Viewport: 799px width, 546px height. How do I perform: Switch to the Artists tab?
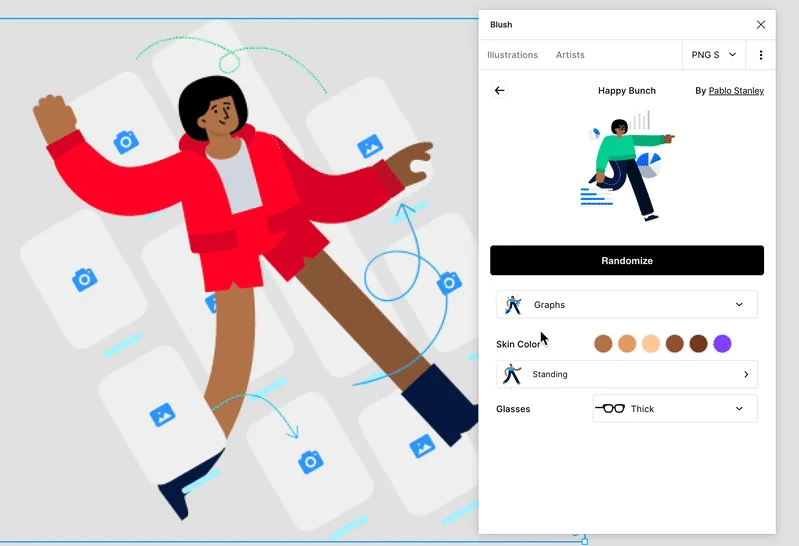tap(570, 55)
